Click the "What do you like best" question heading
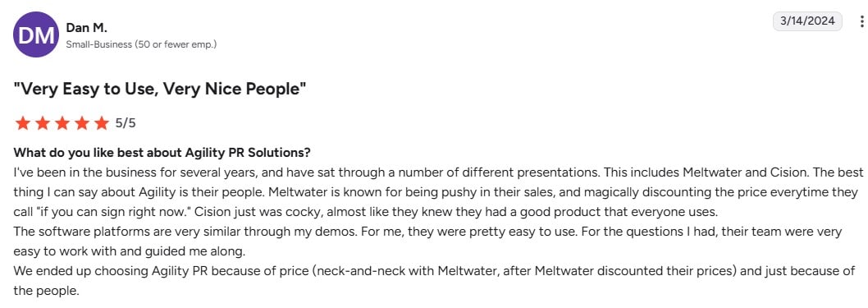The width and height of the screenshot is (868, 308). tap(162, 152)
